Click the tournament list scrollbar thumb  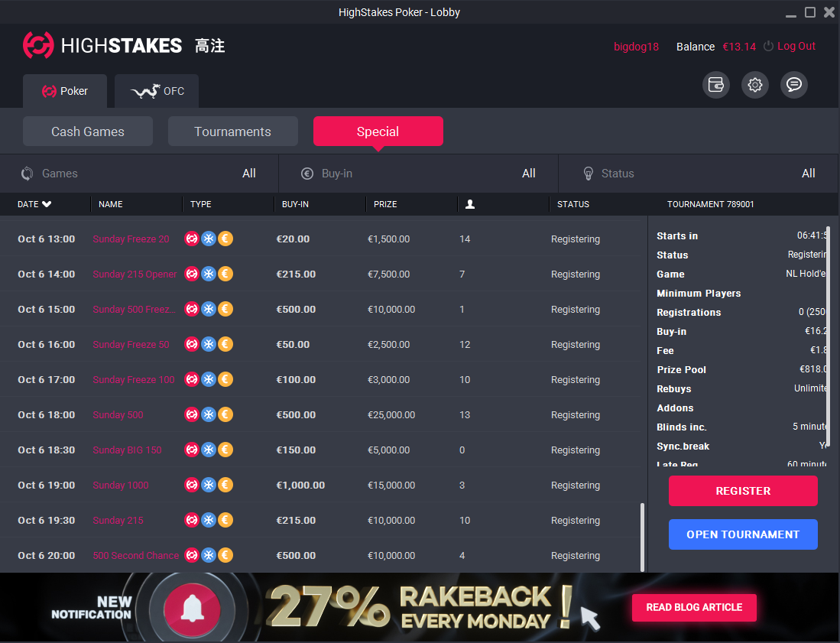pos(642,537)
